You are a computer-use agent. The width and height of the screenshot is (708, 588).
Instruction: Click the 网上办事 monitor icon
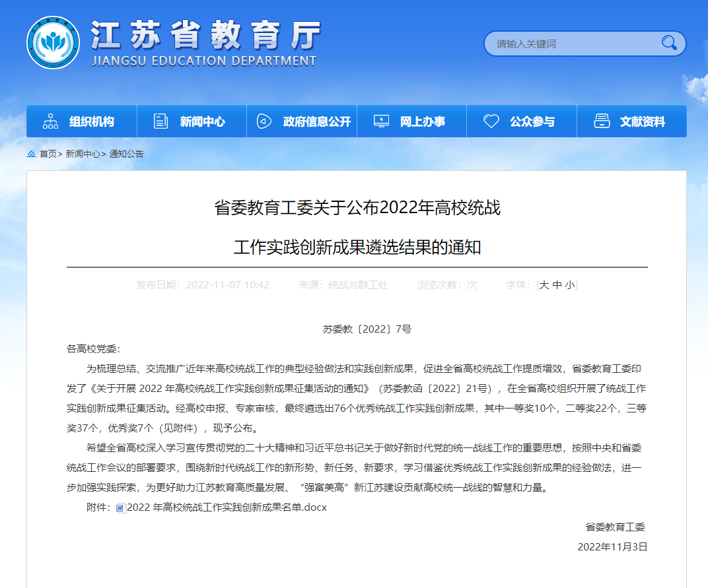click(381, 121)
